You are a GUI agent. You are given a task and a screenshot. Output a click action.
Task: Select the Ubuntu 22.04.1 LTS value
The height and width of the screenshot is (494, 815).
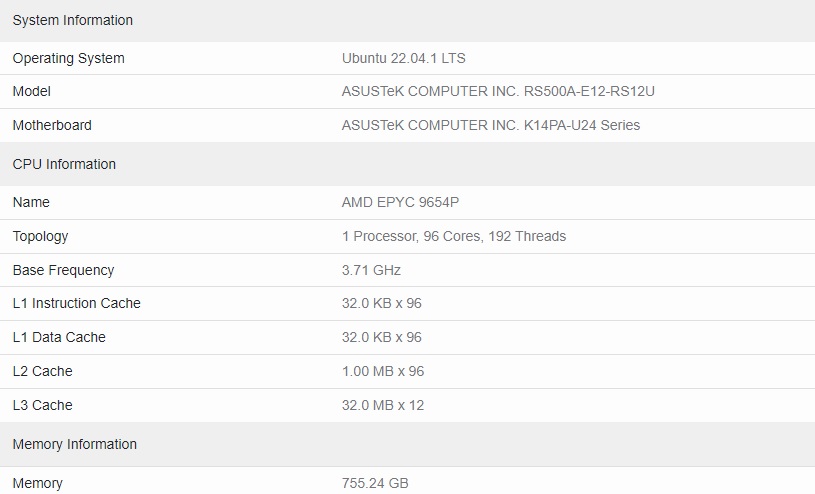pyautogui.click(x=403, y=58)
